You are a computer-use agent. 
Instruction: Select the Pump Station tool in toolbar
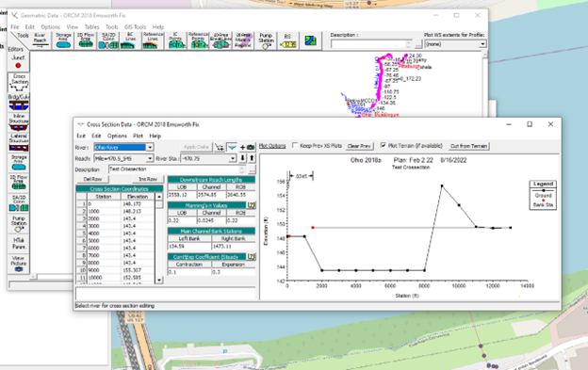266,40
